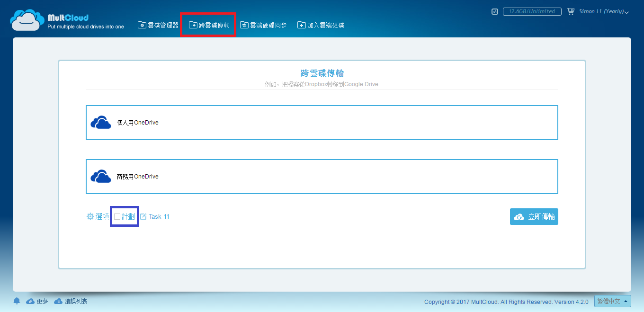Screen dimensions: 644x312
Task: Open the 繁體中文 language selector
Action: (613, 301)
